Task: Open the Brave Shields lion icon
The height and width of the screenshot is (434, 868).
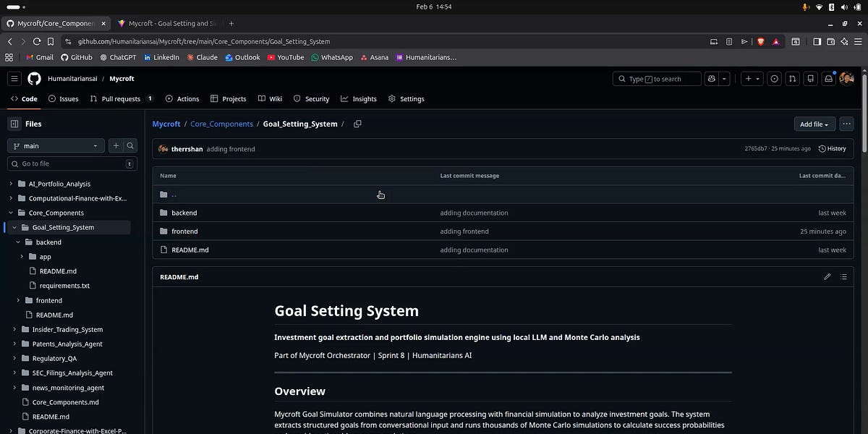Action: pos(760,42)
